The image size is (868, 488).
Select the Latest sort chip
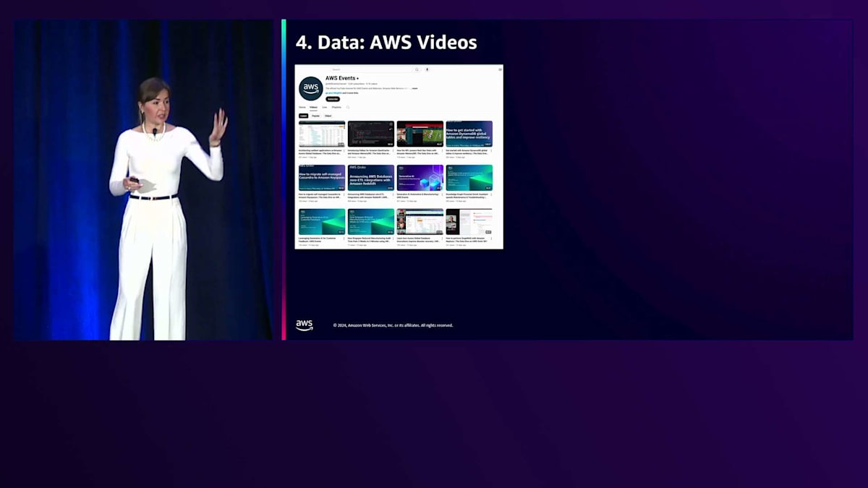[x=304, y=116]
